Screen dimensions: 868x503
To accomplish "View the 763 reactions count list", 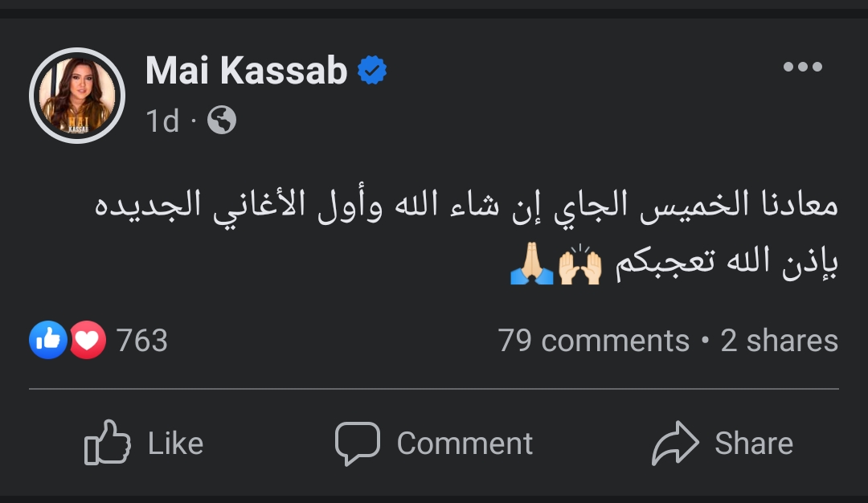I will pos(142,341).
